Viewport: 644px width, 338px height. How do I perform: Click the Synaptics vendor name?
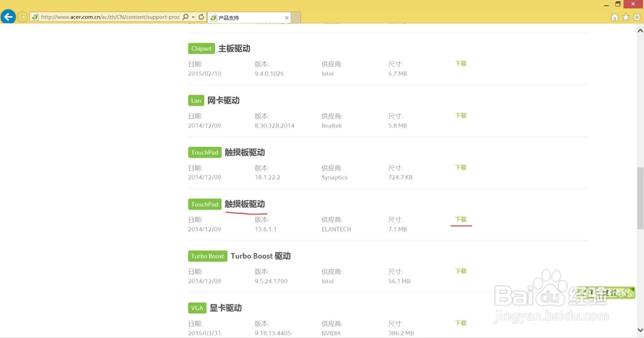click(334, 178)
